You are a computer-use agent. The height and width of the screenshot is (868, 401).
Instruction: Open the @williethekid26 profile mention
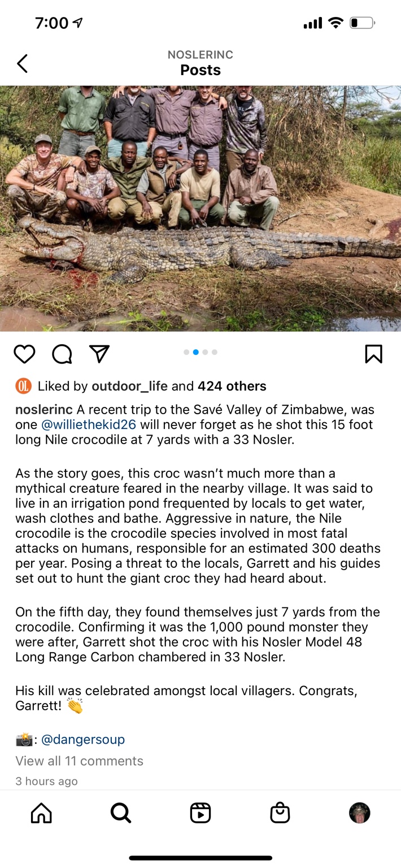89,424
